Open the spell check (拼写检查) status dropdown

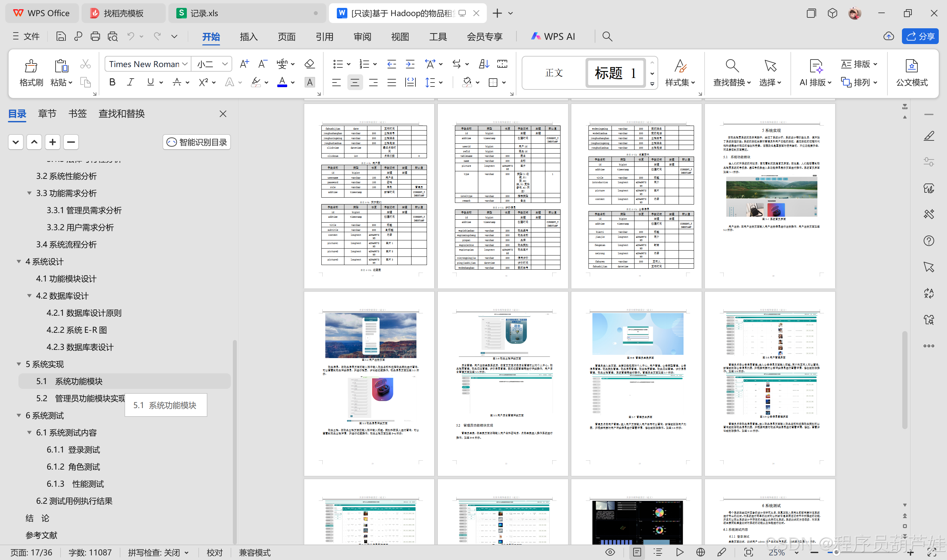tap(187, 553)
